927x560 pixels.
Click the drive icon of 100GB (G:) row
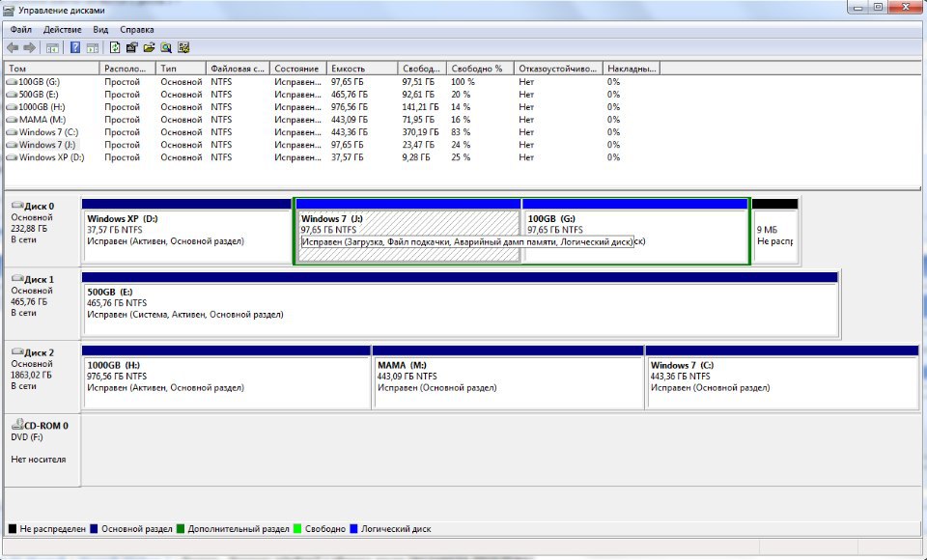12,82
